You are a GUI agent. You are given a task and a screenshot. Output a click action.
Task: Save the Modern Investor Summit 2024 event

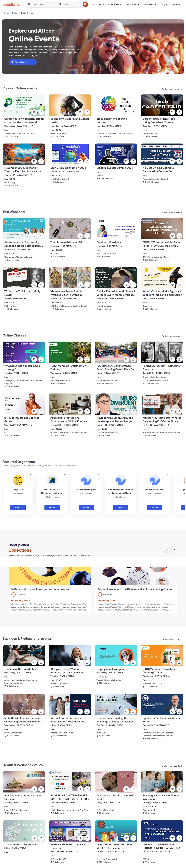click(x=126, y=161)
